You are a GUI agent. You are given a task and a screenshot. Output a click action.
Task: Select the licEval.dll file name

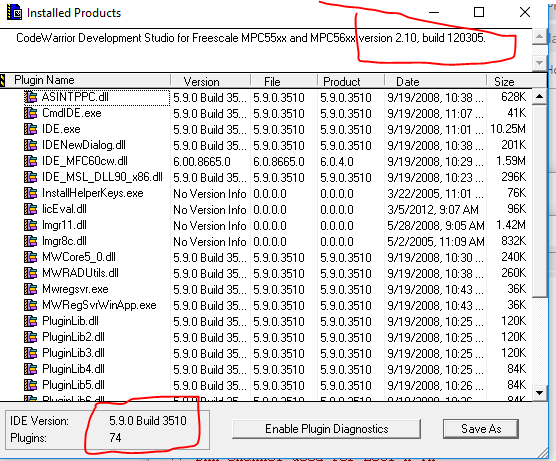[64, 209]
